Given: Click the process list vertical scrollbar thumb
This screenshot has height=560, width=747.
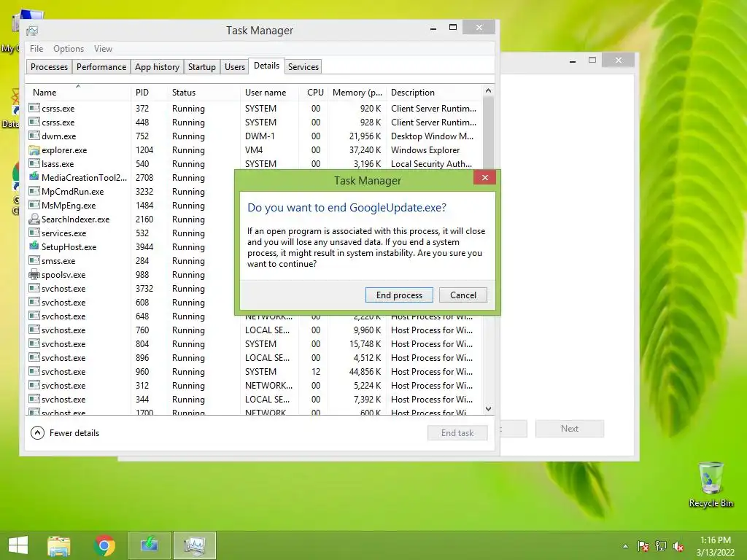Looking at the screenshot, I should click(x=488, y=133).
